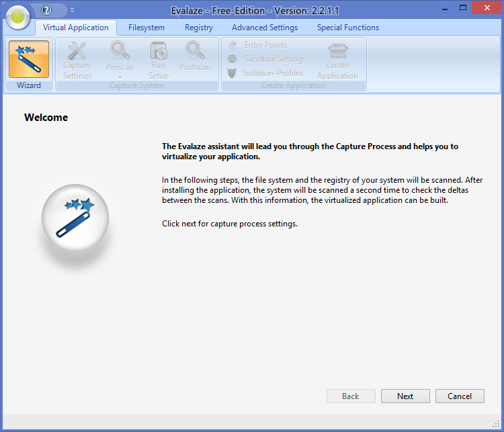The width and height of the screenshot is (504, 432).
Task: Click the Postscan magnifier icon
Action: pos(195,50)
